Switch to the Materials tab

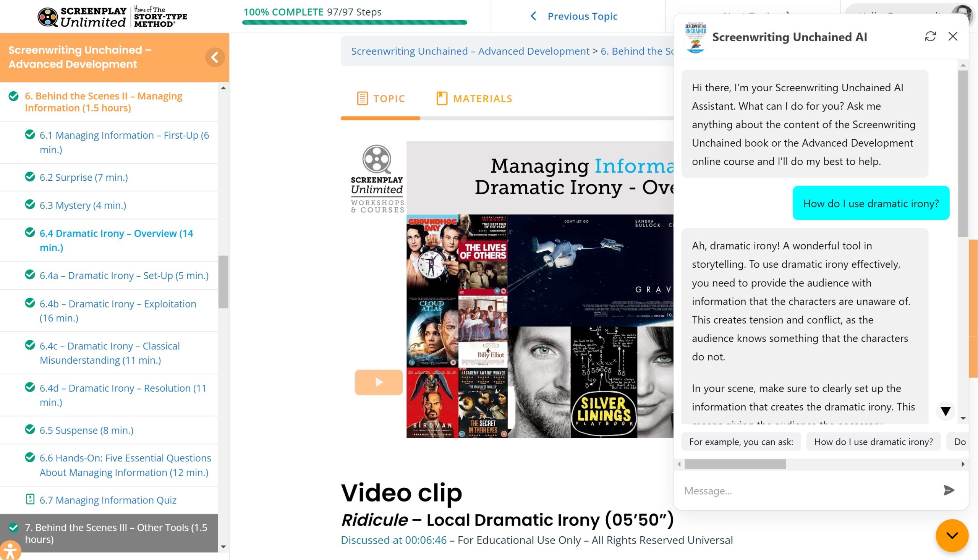coord(474,99)
